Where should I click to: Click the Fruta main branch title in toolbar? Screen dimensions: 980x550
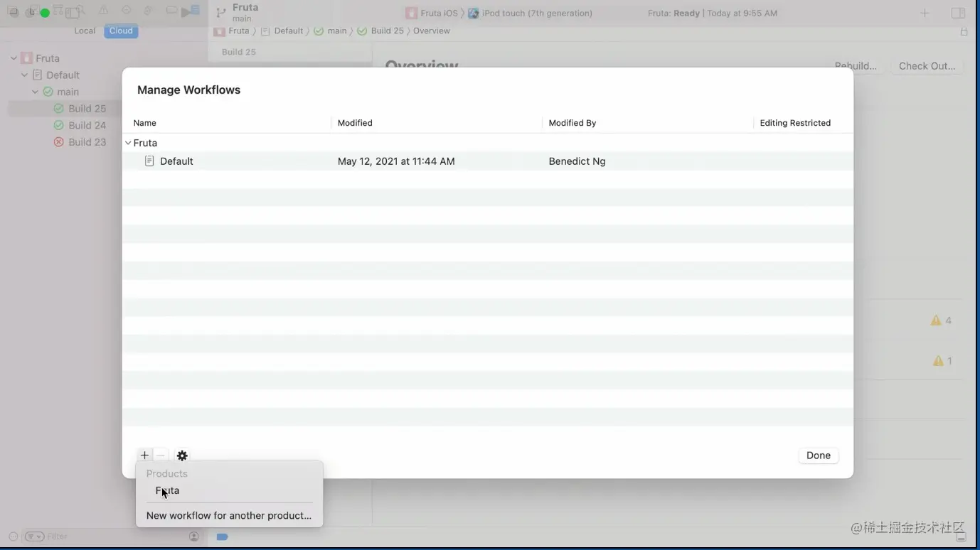point(245,12)
